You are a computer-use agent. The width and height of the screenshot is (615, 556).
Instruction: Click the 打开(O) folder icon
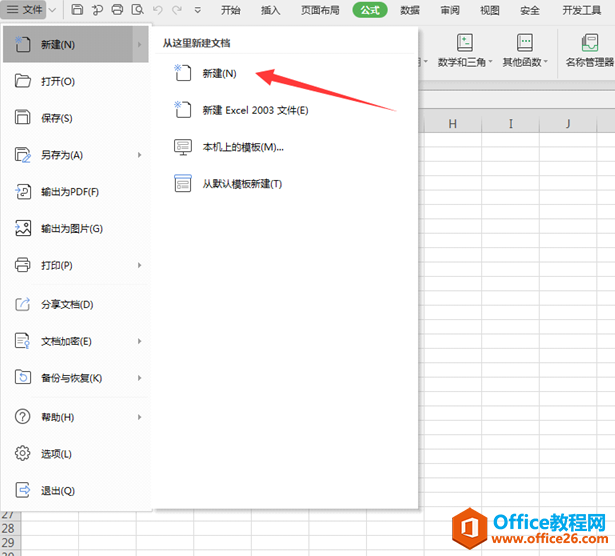tap(23, 81)
